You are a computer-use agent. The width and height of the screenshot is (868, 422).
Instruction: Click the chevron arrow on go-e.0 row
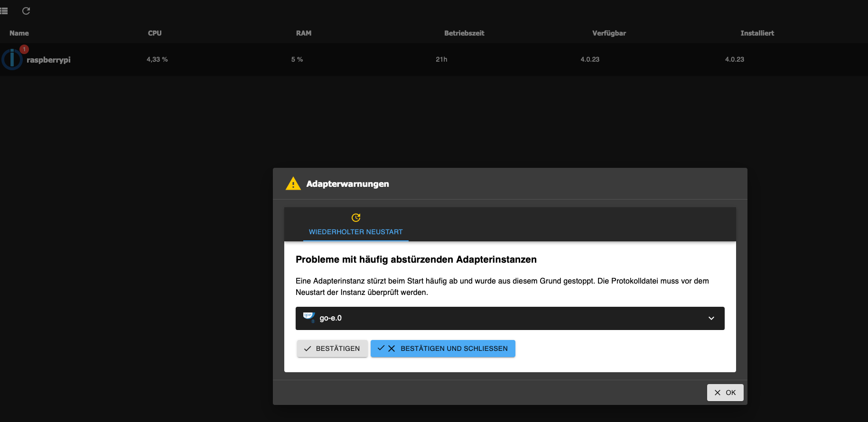711,318
